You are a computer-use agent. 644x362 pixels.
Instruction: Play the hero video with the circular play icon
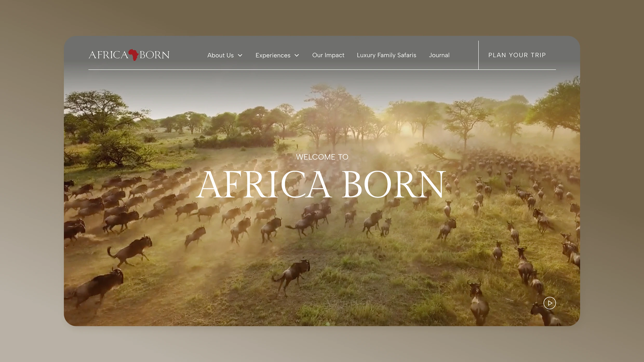click(549, 303)
